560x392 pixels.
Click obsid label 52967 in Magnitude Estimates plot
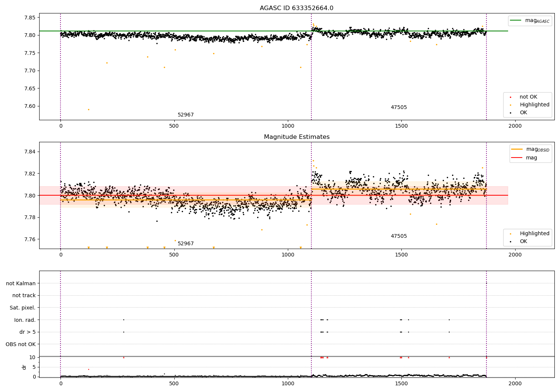pyautogui.click(x=186, y=244)
